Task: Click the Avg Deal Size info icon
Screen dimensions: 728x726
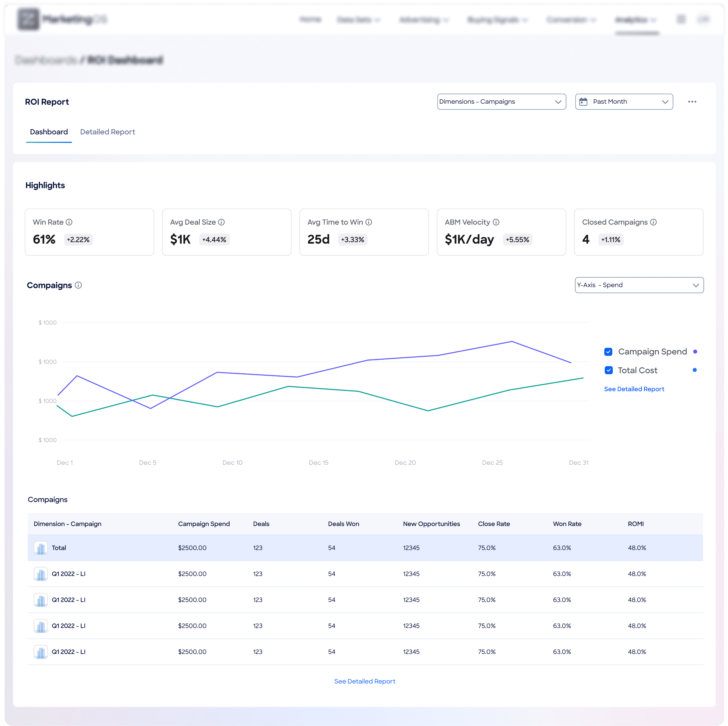Action: pyautogui.click(x=222, y=222)
